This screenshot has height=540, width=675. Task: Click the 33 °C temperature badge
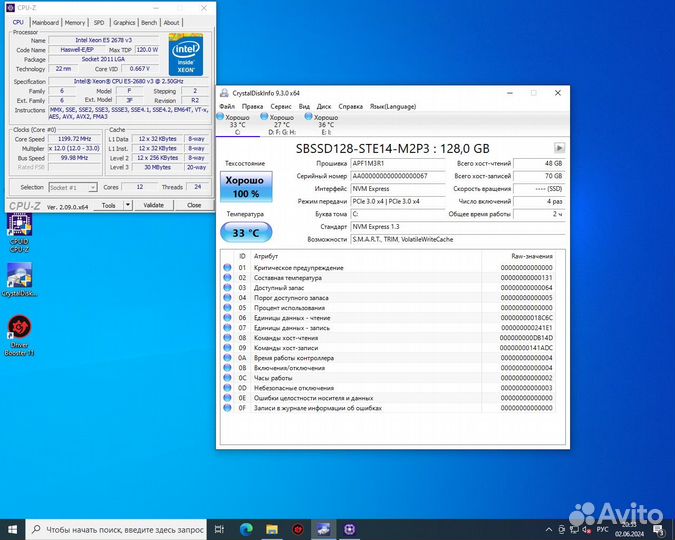click(x=246, y=233)
